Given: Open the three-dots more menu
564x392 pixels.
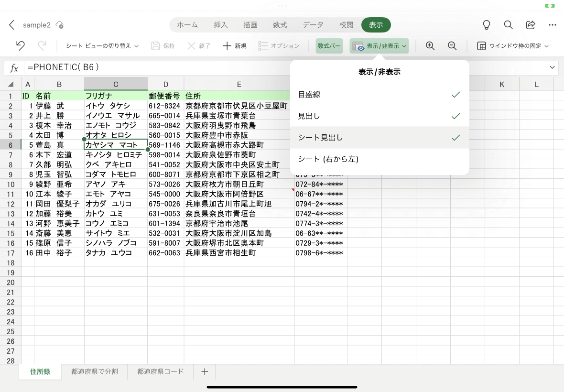Looking at the screenshot, I should point(553,25).
